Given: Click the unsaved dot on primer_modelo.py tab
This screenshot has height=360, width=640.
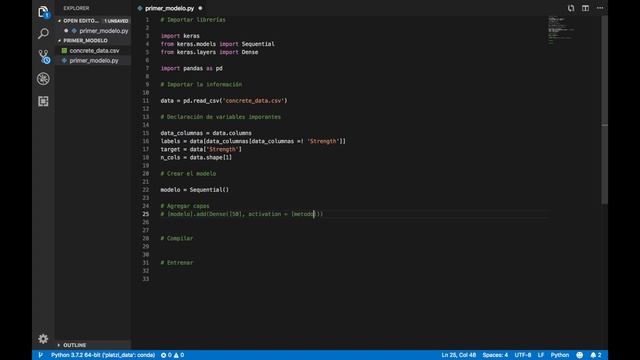Looking at the screenshot, I should [200, 8].
